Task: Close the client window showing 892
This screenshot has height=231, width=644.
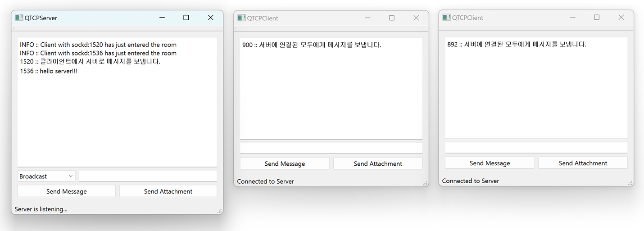Action: (x=621, y=17)
